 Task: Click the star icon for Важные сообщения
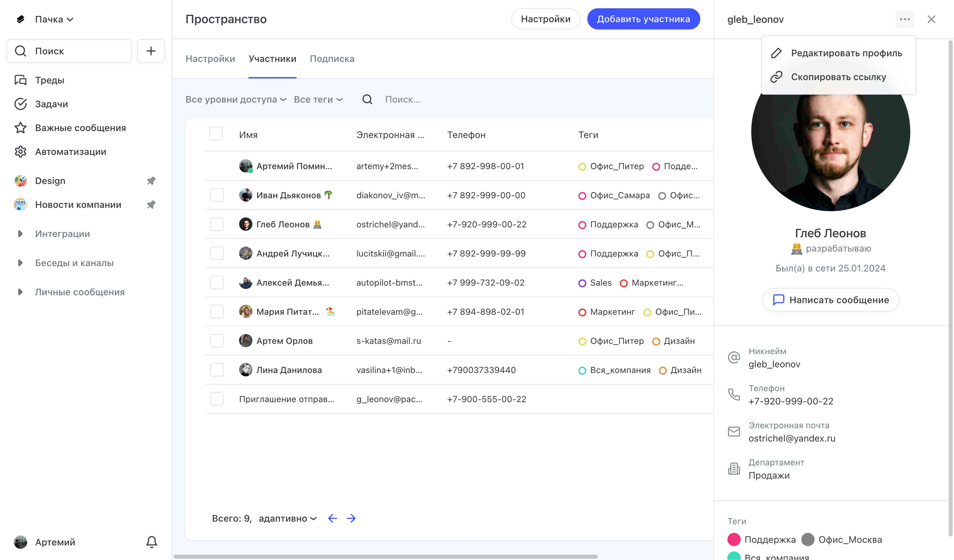point(21,128)
